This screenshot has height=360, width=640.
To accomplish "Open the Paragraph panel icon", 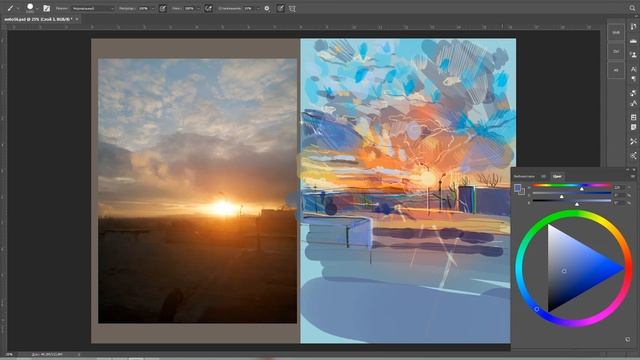I will pos(633,79).
